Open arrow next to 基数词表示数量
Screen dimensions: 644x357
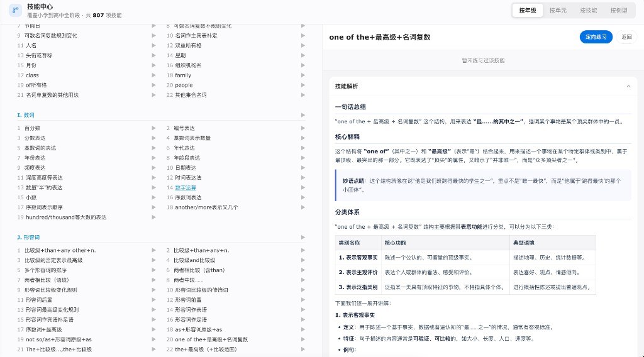(x=303, y=138)
